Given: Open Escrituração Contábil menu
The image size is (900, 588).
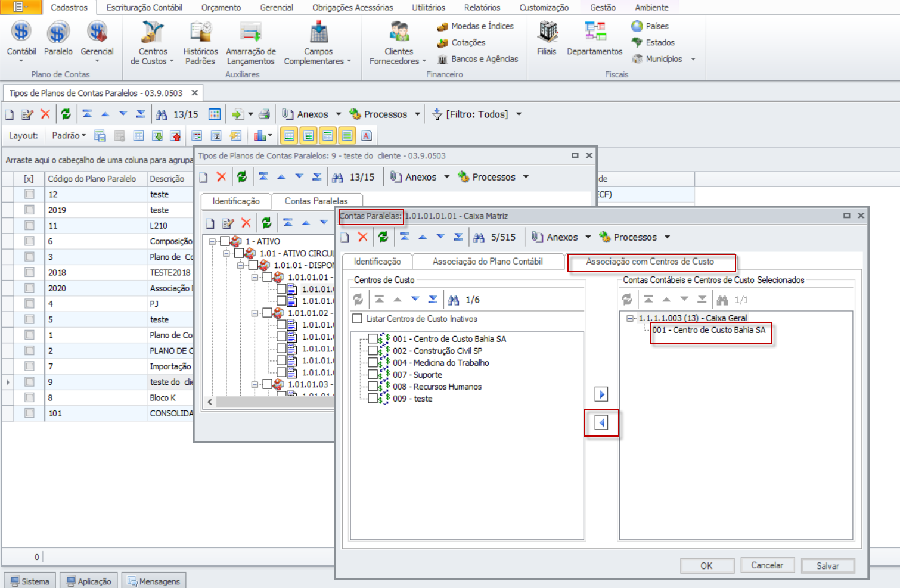Looking at the screenshot, I should 144,7.
